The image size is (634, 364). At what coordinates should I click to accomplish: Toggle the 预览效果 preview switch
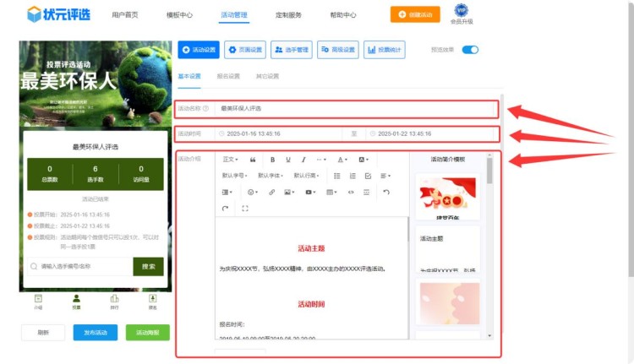470,50
